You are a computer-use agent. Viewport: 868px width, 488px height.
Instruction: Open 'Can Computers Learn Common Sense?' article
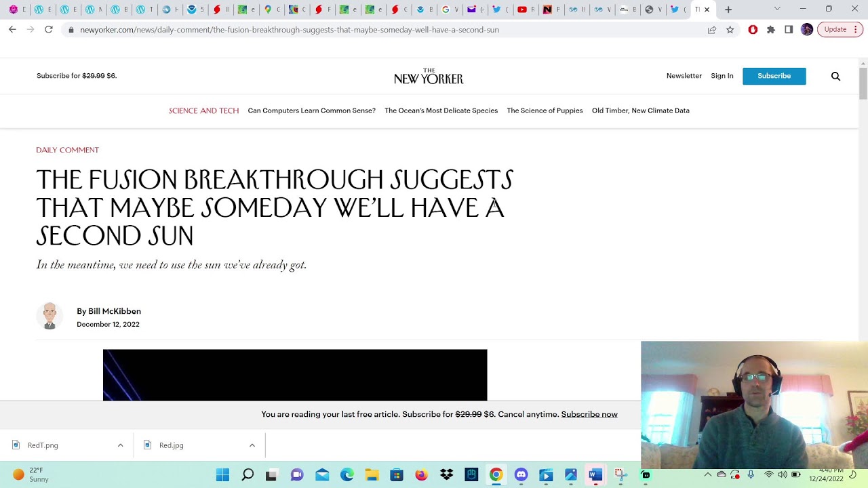(x=311, y=110)
